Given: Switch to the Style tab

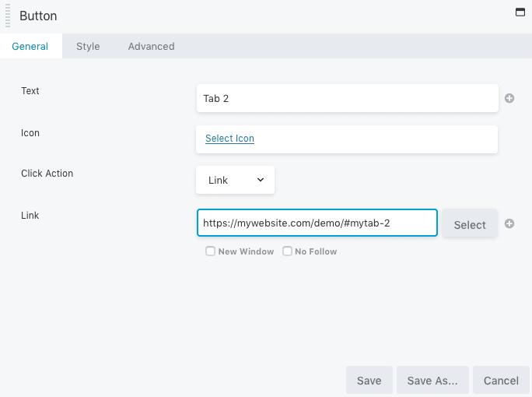Looking at the screenshot, I should click(x=88, y=46).
